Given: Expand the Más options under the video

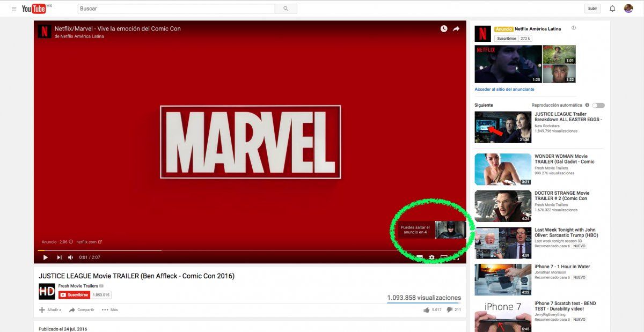Looking at the screenshot, I should 109,309.
